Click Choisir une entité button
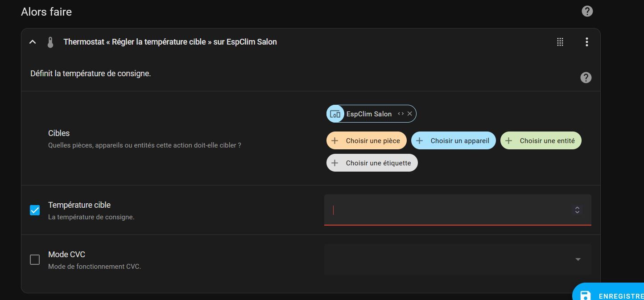Image resolution: width=644 pixels, height=300 pixels. pos(541,140)
